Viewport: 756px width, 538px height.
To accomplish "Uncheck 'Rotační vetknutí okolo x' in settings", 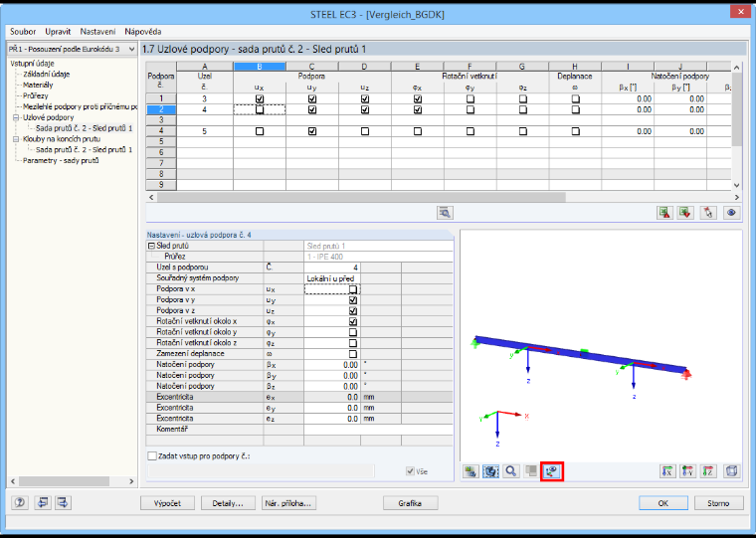I will [353, 321].
